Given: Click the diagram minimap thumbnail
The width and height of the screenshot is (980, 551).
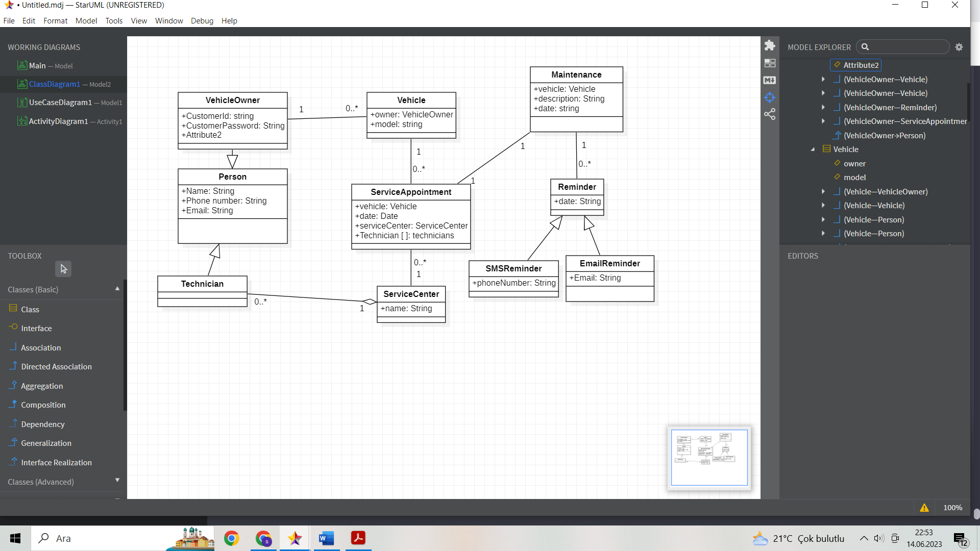Looking at the screenshot, I should pos(709,458).
